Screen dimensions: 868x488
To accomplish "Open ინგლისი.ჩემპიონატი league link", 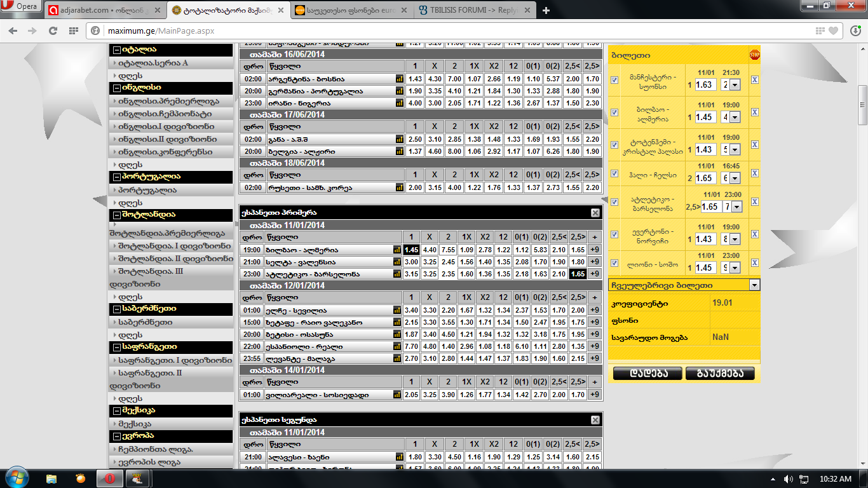I will (x=165, y=114).
